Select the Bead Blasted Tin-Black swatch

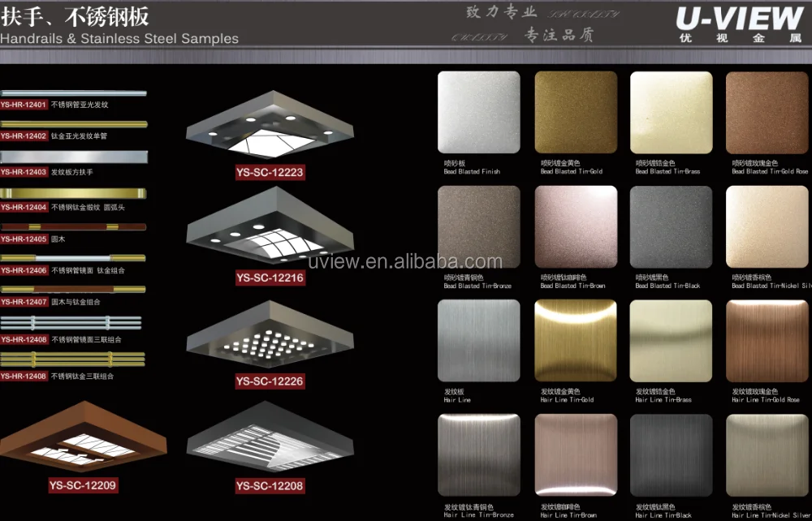point(671,226)
